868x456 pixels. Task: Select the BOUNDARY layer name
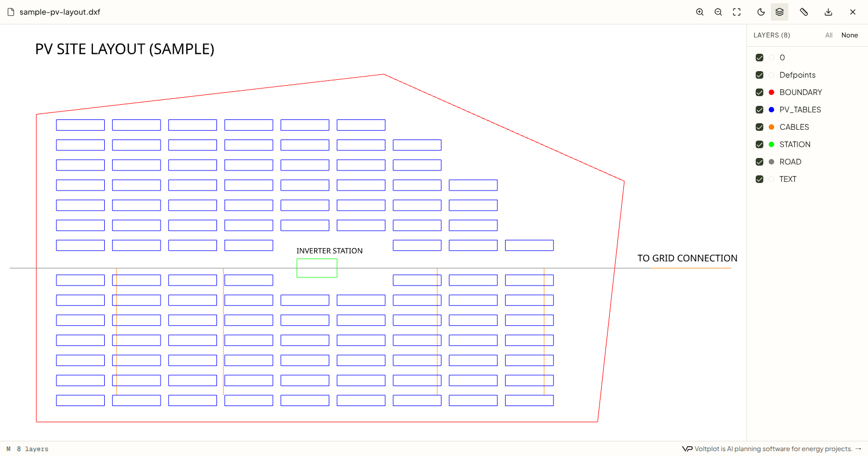pos(801,92)
